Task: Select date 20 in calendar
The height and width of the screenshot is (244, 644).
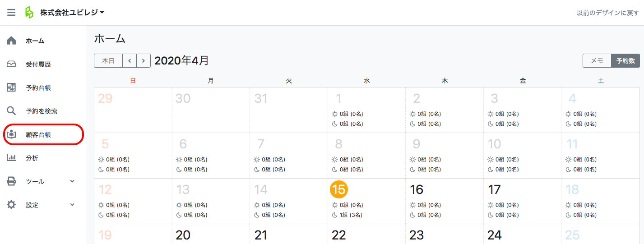Action: point(183,235)
